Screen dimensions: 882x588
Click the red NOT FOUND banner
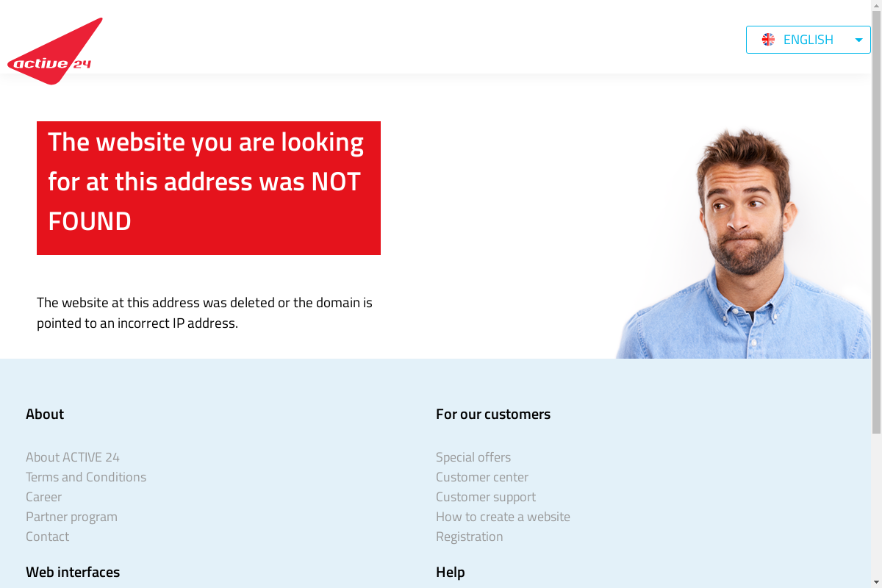point(209,188)
